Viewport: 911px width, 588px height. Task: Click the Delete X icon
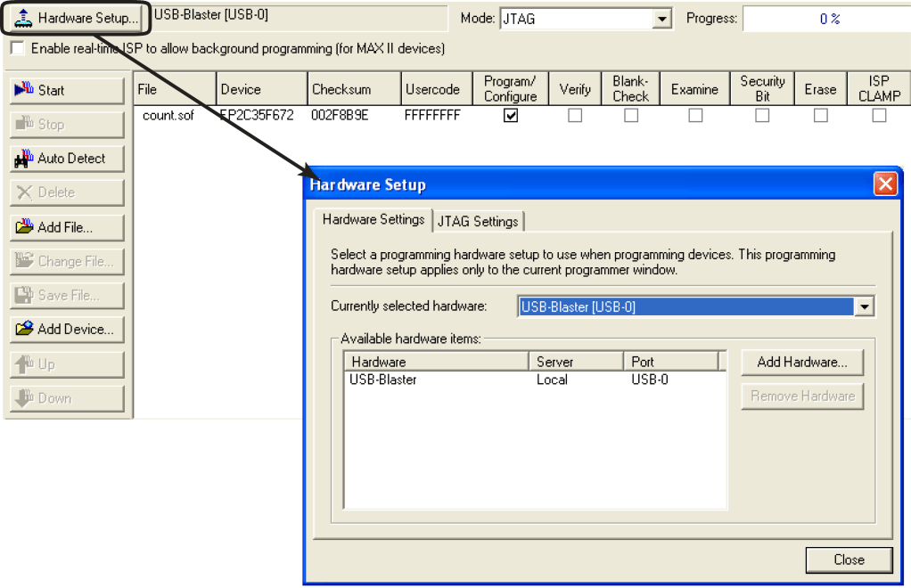point(24,192)
